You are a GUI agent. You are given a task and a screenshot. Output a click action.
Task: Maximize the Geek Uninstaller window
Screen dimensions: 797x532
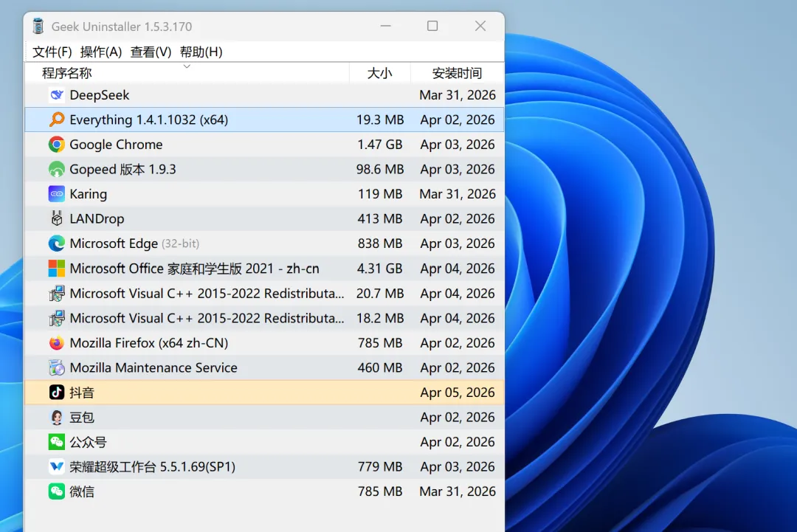point(432,26)
